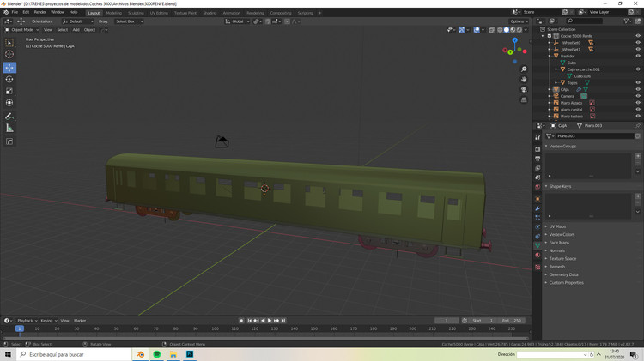Click the Z axis on navigation gizmo
Viewport: 644px width, 361px height.
point(514,40)
